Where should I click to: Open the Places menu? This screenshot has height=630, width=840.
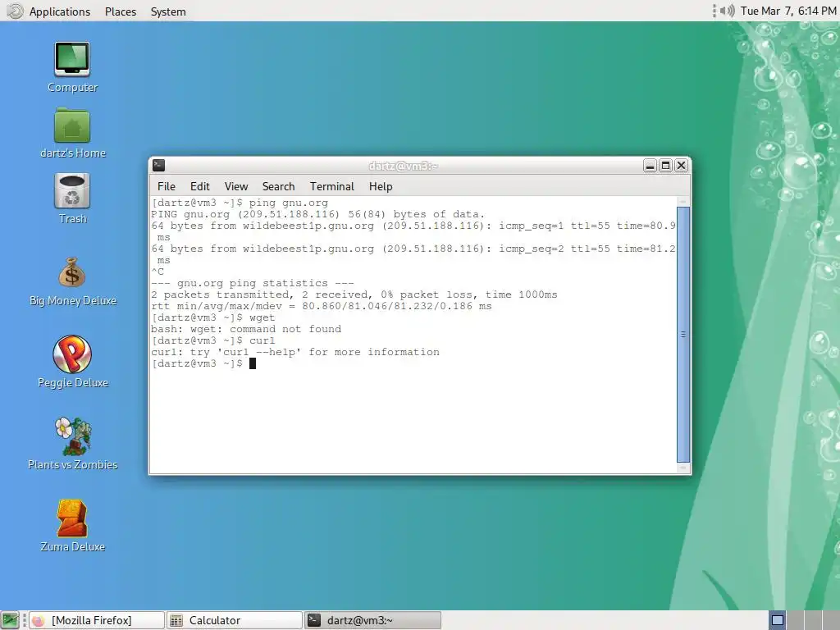[121, 11]
